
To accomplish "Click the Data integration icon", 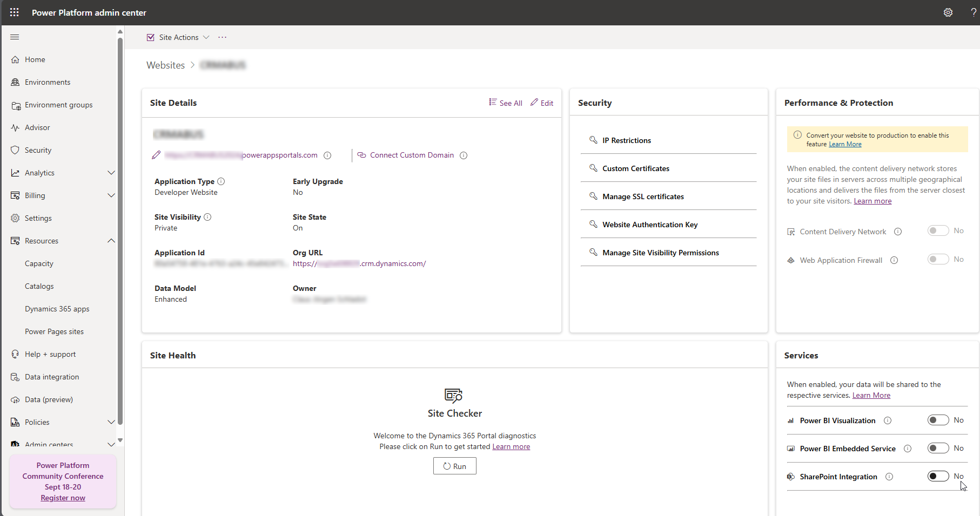I will [15, 377].
